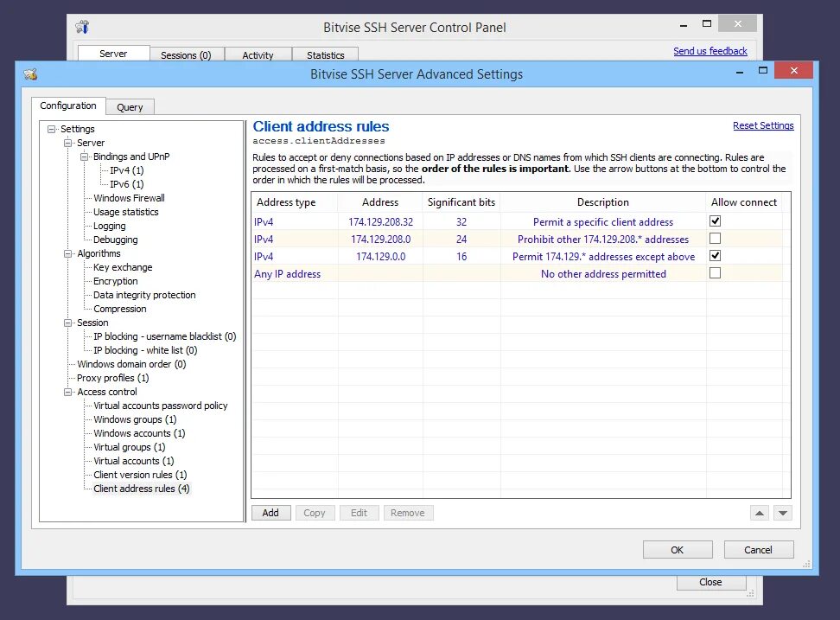
Task: Toggle Allow connect for 174.129.0.0 rule
Action: tap(715, 256)
